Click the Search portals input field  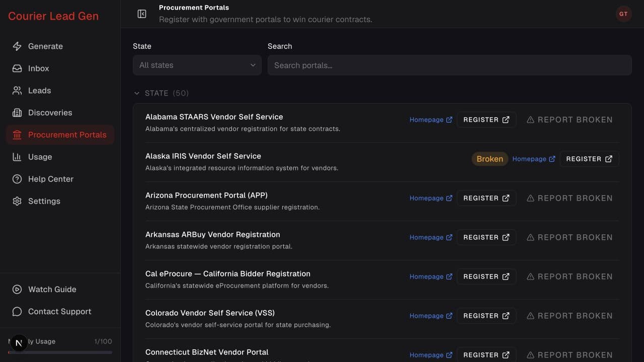449,65
